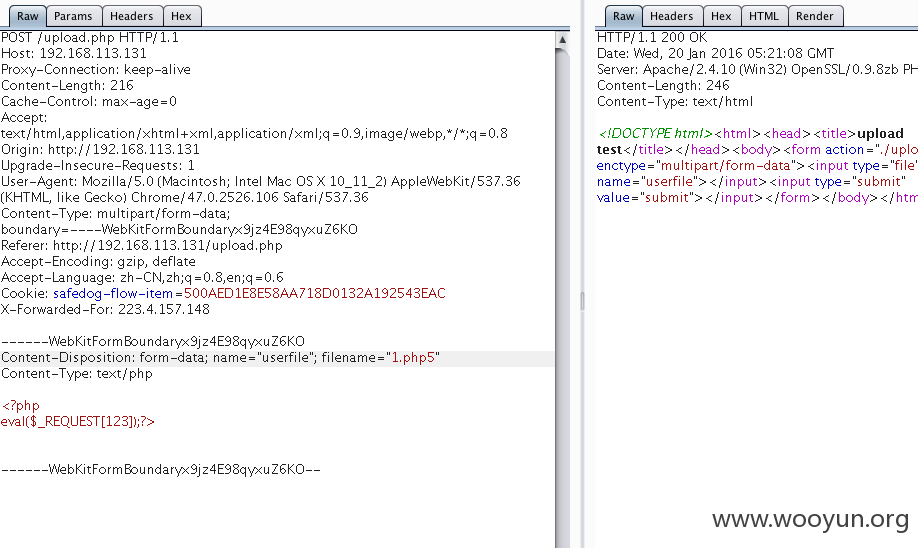Open the response HTML tab
This screenshot has height=548, width=918.
tap(764, 16)
